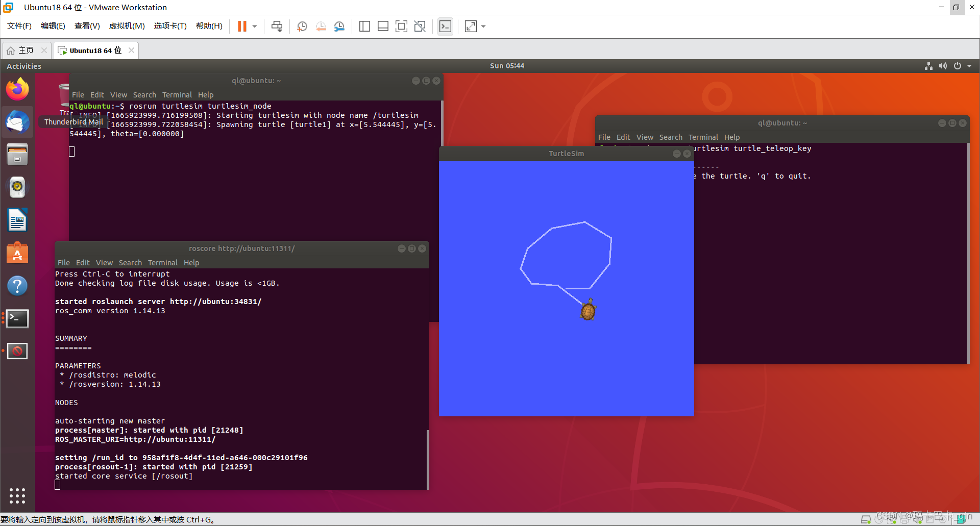The width and height of the screenshot is (980, 526).
Task: Open Help from the dock
Action: coord(17,286)
